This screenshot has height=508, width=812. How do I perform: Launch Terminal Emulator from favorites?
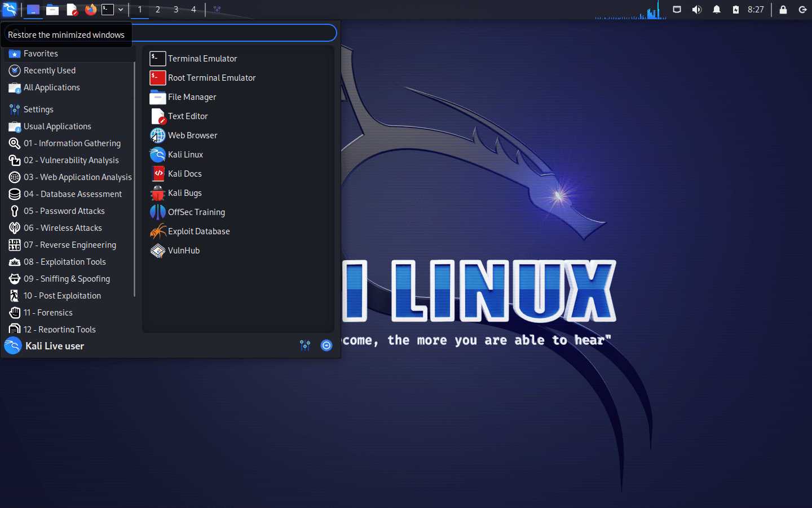coord(238,59)
